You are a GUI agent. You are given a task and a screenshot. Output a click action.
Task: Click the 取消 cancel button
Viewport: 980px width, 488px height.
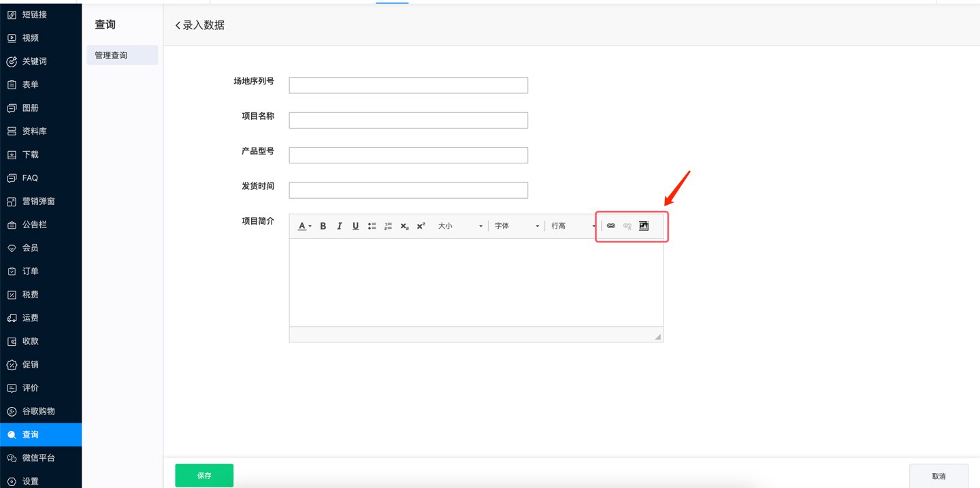pos(938,476)
